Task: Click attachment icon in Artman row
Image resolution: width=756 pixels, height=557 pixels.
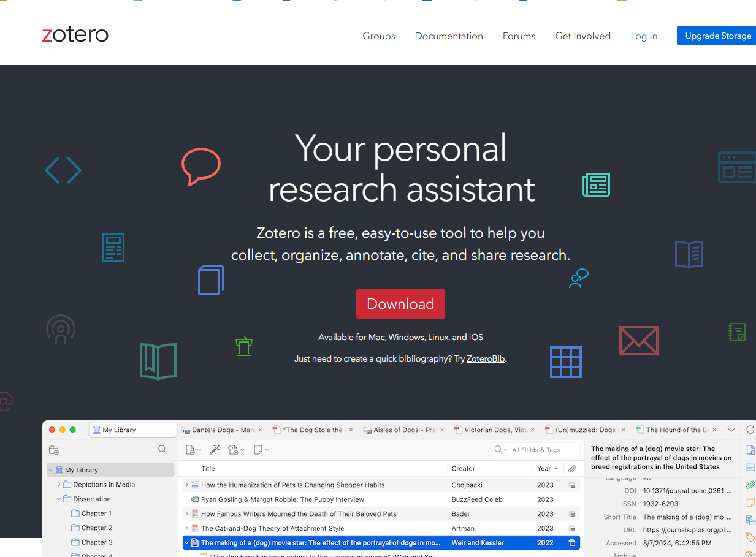Action: point(572,528)
